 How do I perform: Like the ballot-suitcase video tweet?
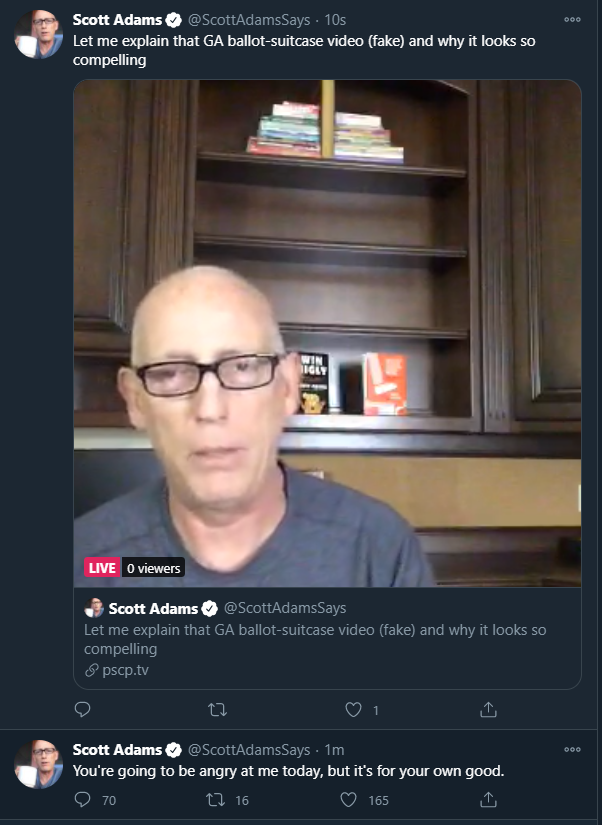tap(354, 710)
